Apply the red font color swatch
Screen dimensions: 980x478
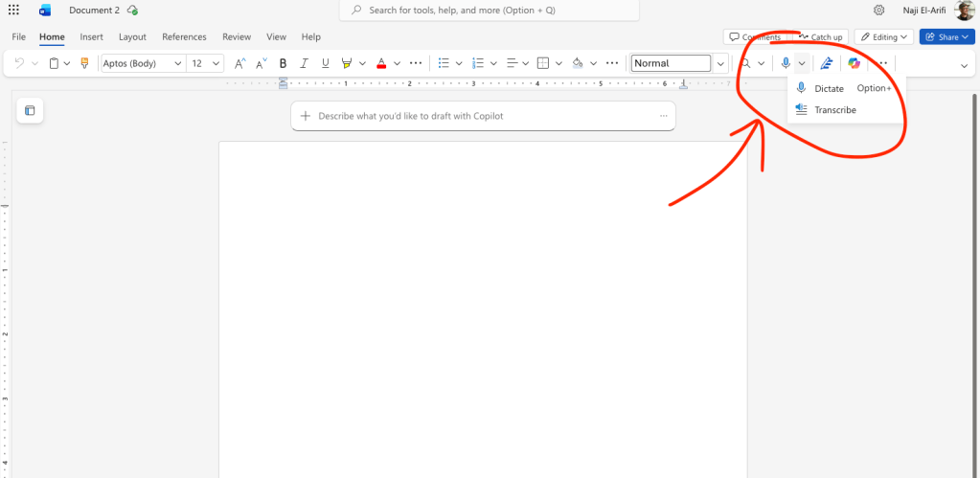(x=381, y=63)
